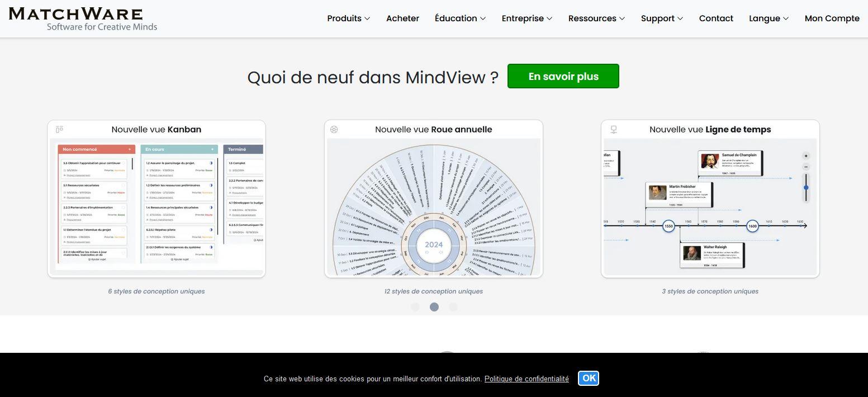Click the 1550 timeline marker
868x397 pixels.
(668, 226)
